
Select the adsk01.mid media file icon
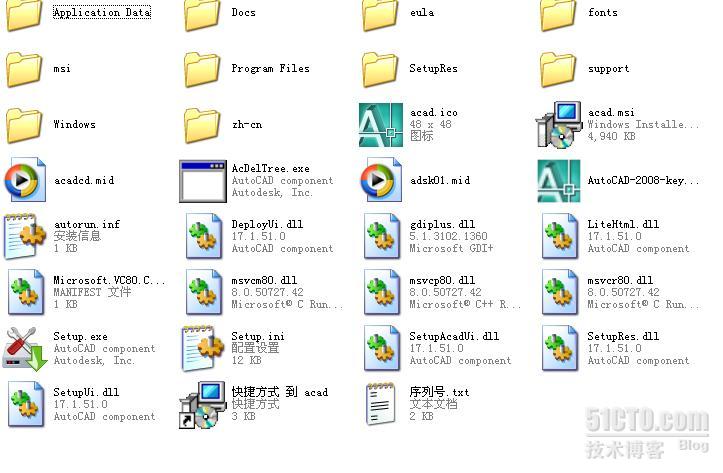381,180
